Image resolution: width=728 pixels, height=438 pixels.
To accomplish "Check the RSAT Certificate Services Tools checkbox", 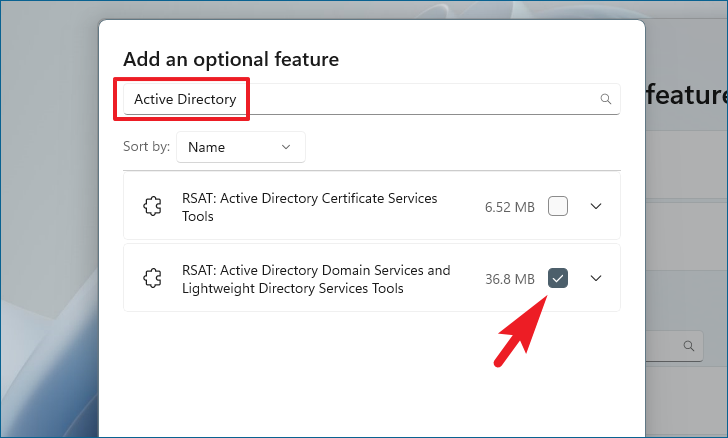I will (x=558, y=206).
